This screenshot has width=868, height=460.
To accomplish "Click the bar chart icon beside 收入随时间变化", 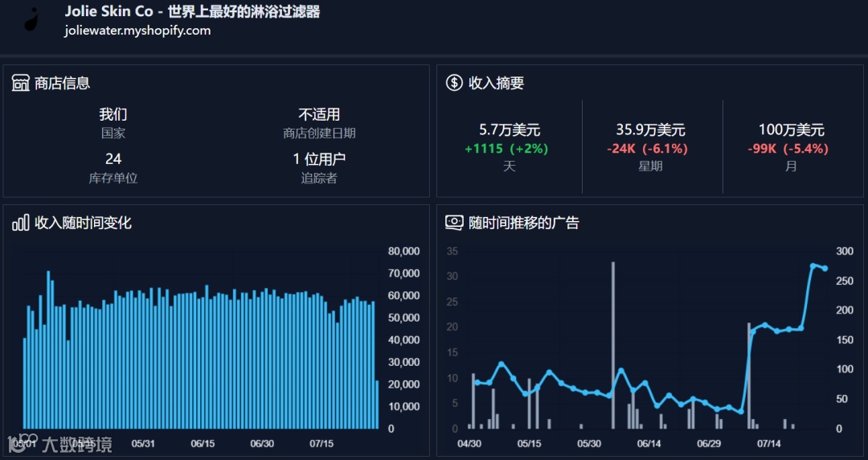I will tap(20, 223).
